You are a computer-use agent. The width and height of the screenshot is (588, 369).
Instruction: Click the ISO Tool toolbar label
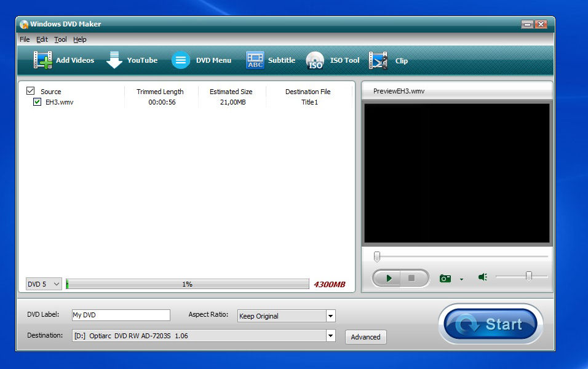coord(344,60)
